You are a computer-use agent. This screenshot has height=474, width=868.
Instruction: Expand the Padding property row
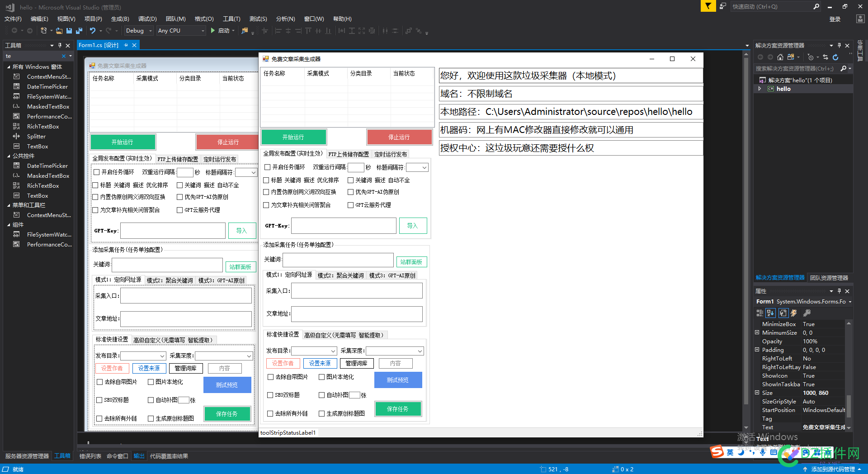(x=757, y=350)
